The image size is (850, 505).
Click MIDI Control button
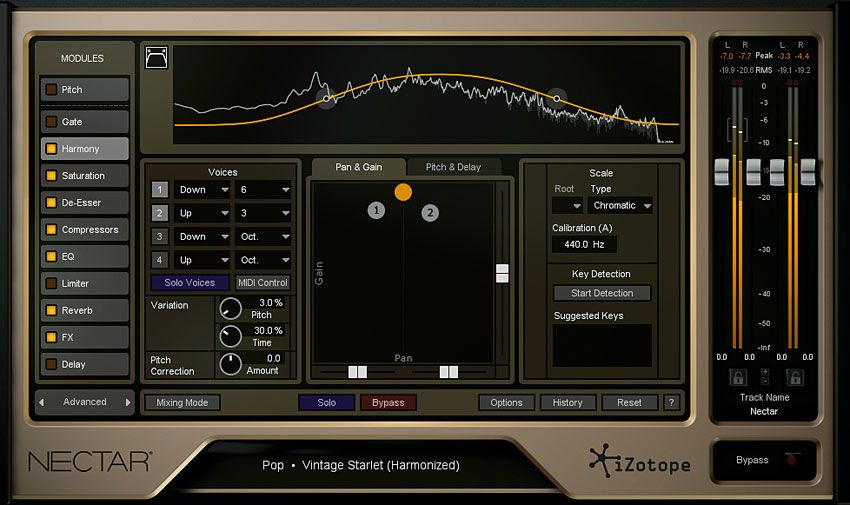(263, 282)
